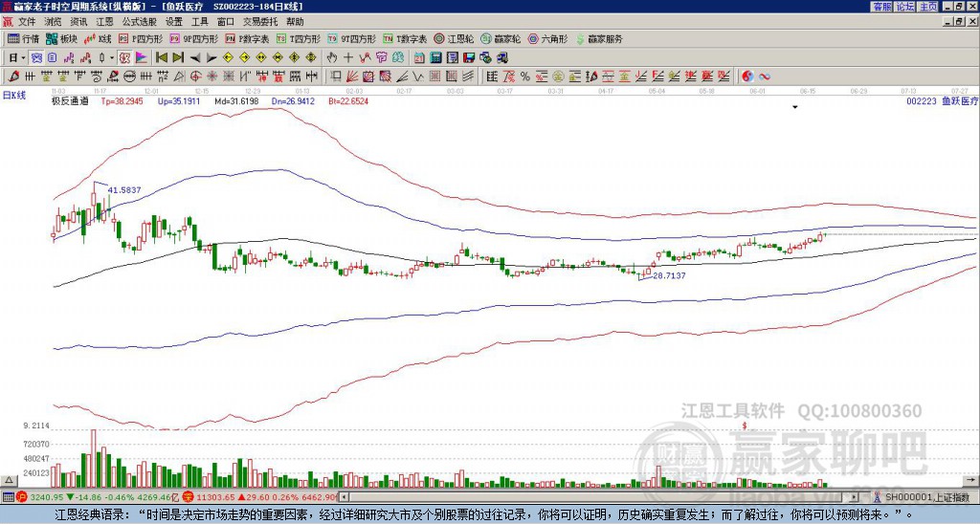Toggle the colorful flag indicator icon
980x524 pixels.
point(142,58)
